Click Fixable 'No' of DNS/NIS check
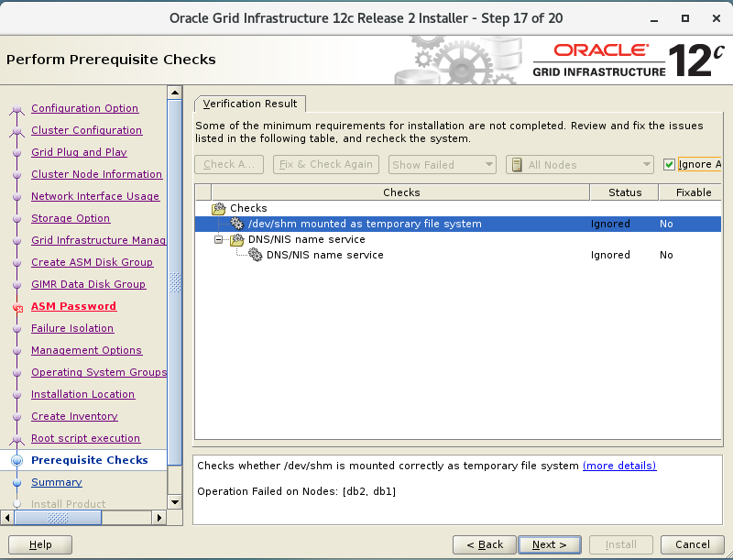 click(x=666, y=255)
